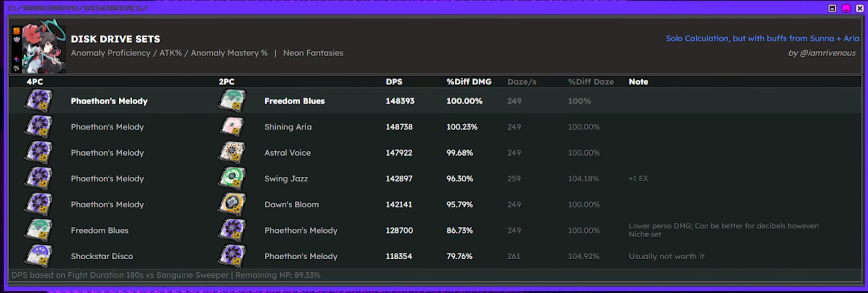Image resolution: width=868 pixels, height=293 pixels.
Task: Open the @iamrivenous author credit
Action: (x=822, y=53)
